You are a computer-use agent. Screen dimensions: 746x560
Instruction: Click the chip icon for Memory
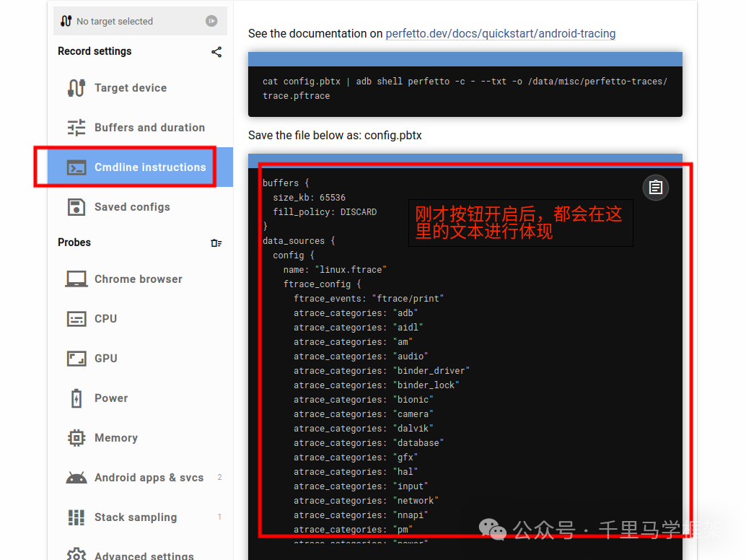point(76,438)
